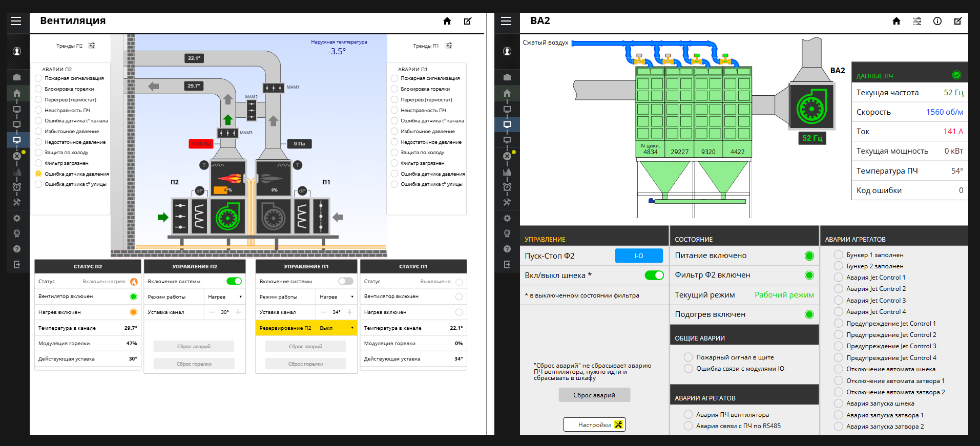The width and height of the screenshot is (980, 446).
Task: Open the Режим работы dropdown in Управление П1
Action: click(336, 297)
